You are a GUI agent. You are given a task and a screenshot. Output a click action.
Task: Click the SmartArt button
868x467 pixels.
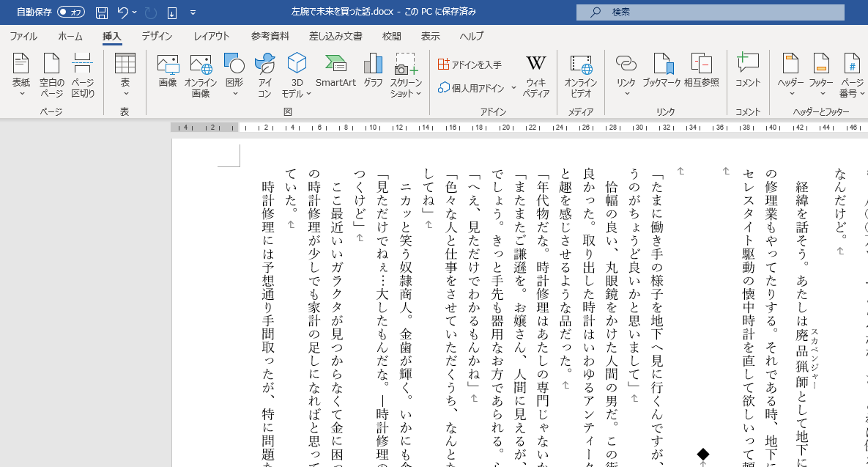(335, 71)
